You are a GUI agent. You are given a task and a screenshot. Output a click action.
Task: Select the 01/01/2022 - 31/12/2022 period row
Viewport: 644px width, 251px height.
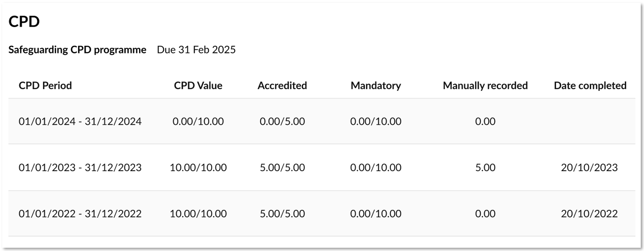pyautogui.click(x=322, y=213)
